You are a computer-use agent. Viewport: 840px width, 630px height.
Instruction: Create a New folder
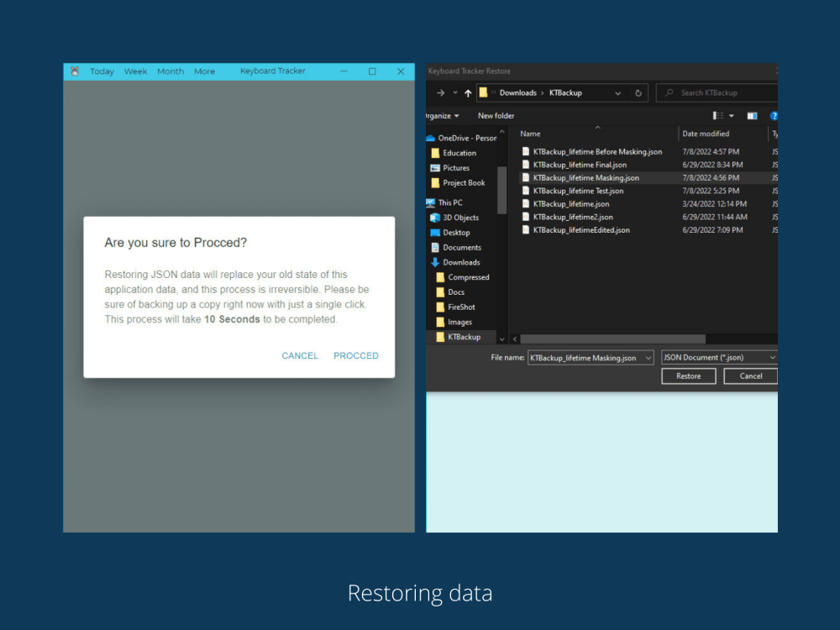(x=496, y=116)
